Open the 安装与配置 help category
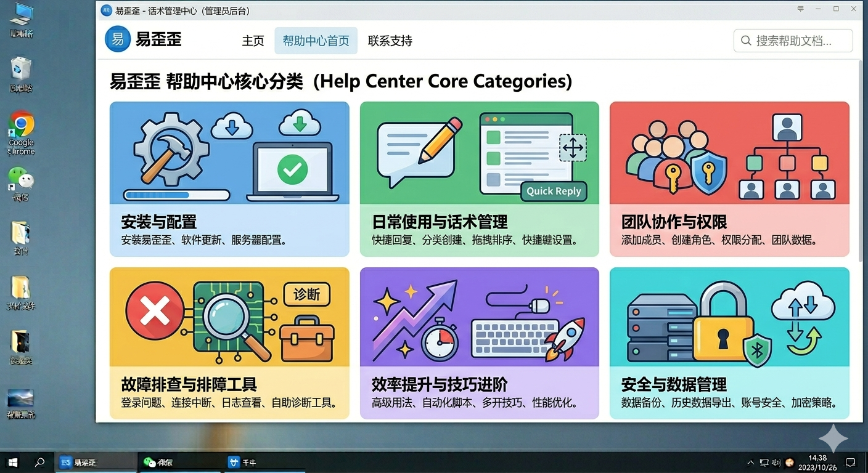This screenshot has width=868, height=473. (229, 179)
